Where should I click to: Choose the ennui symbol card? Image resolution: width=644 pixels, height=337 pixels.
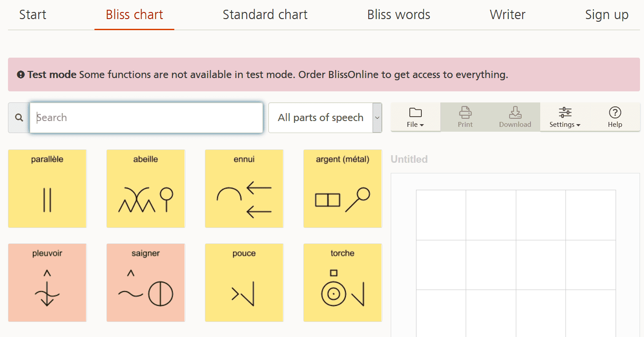tap(244, 189)
